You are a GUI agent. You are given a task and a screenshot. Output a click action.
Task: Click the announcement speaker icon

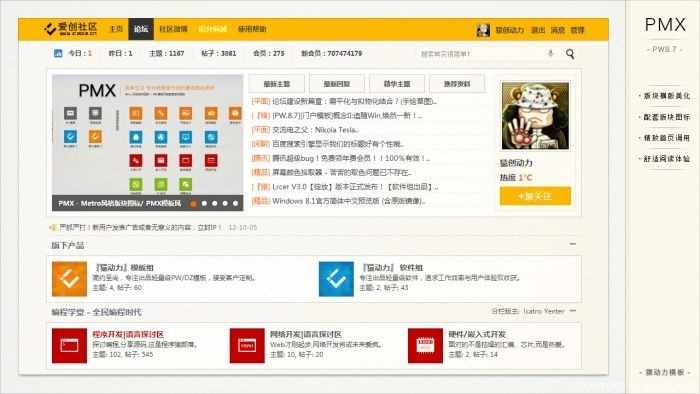(x=53, y=228)
